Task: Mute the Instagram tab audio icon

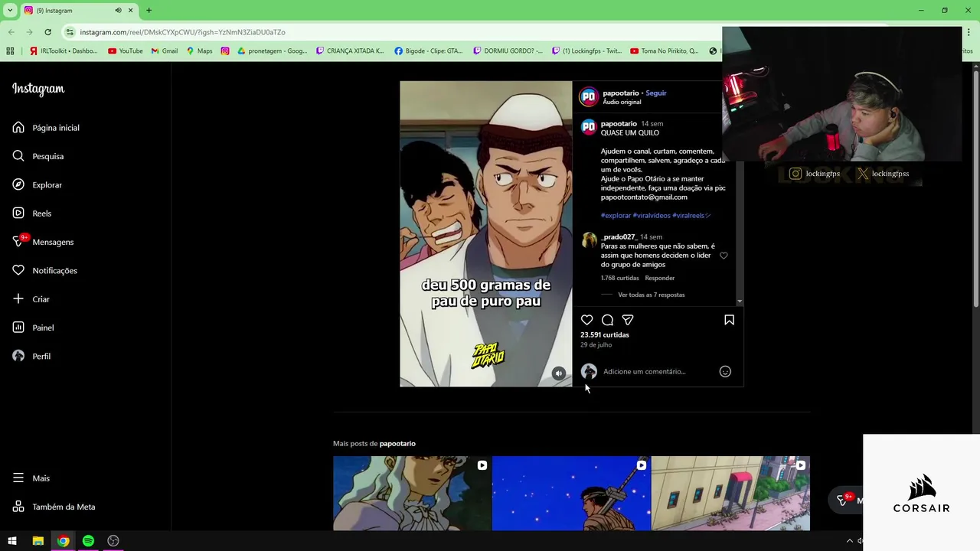Action: tap(118, 10)
